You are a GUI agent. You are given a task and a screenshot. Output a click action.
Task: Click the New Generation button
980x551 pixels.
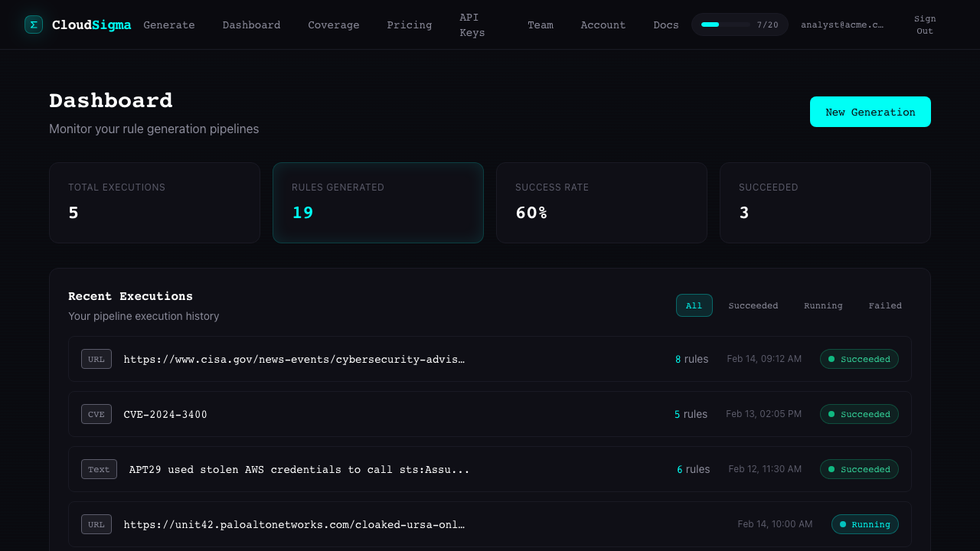coord(870,112)
